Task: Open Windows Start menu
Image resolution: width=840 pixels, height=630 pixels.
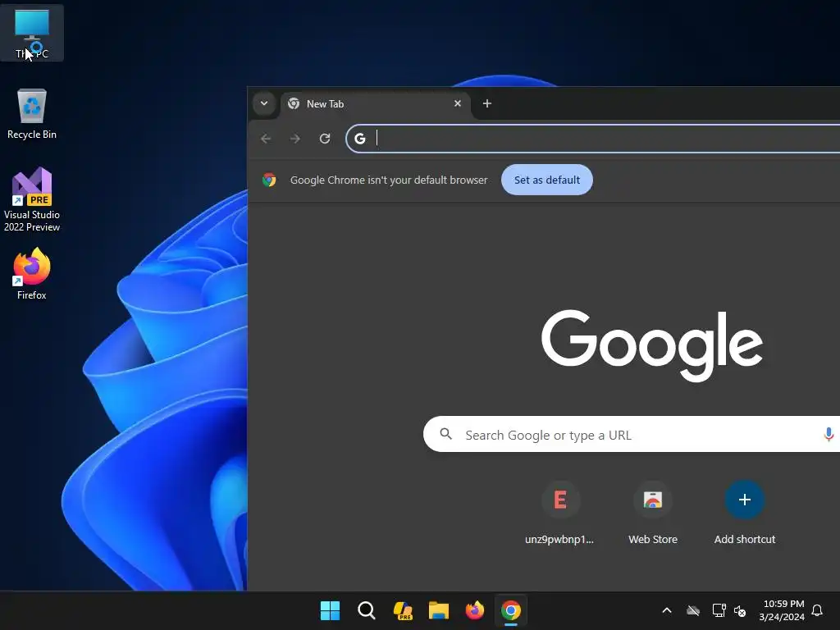Action: pos(330,610)
